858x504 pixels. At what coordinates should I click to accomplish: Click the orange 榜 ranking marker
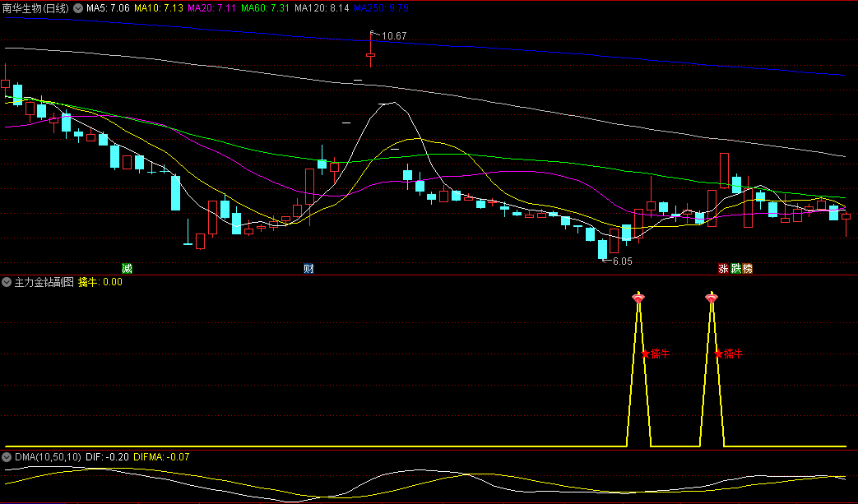(x=747, y=268)
